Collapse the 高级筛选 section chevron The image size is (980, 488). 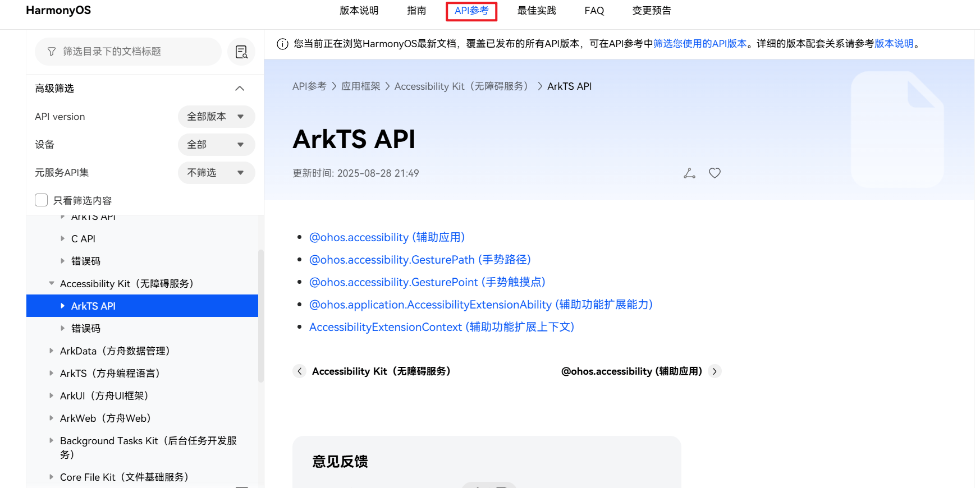[x=240, y=89]
